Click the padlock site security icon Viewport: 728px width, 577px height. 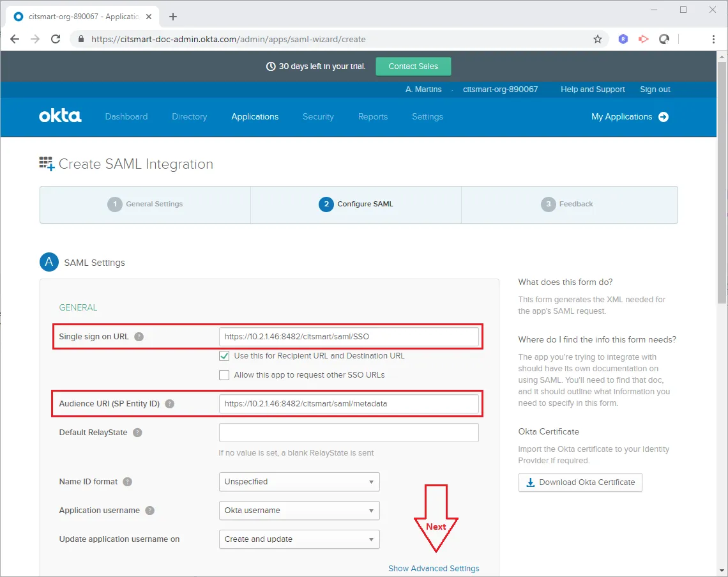[x=81, y=39]
